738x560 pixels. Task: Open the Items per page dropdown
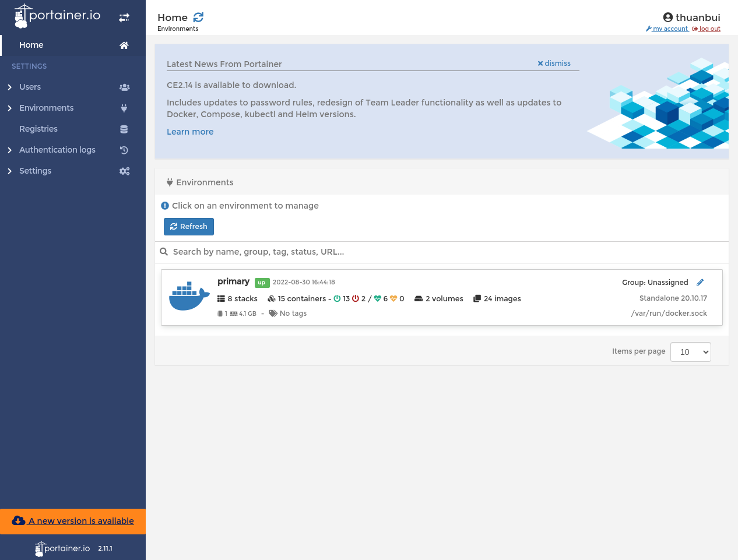coord(690,352)
